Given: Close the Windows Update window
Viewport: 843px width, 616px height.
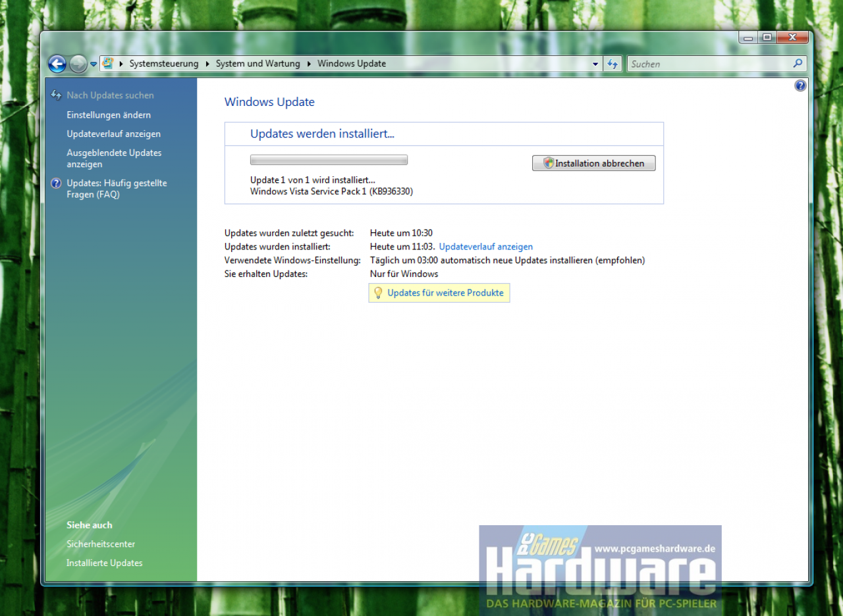Looking at the screenshot, I should [792, 37].
